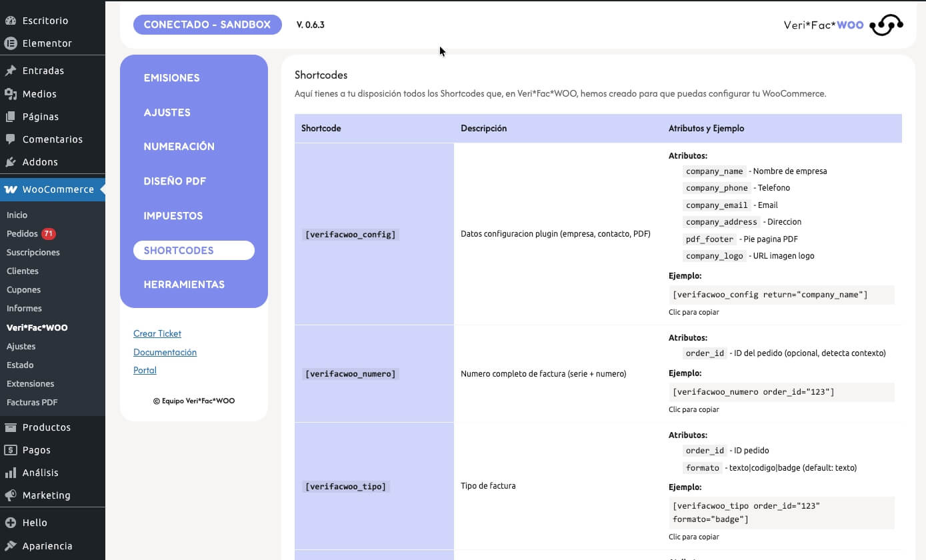926x560 pixels.
Task: Click the pdf_footer attribute code
Action: point(710,239)
